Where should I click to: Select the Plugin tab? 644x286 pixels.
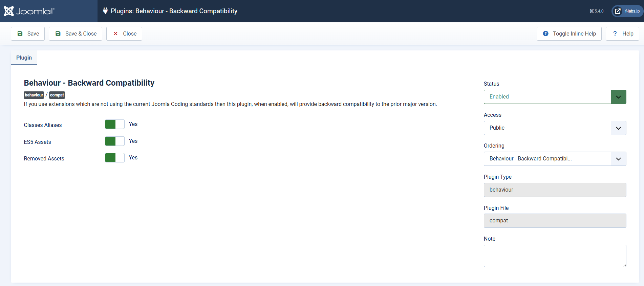pos(24,58)
